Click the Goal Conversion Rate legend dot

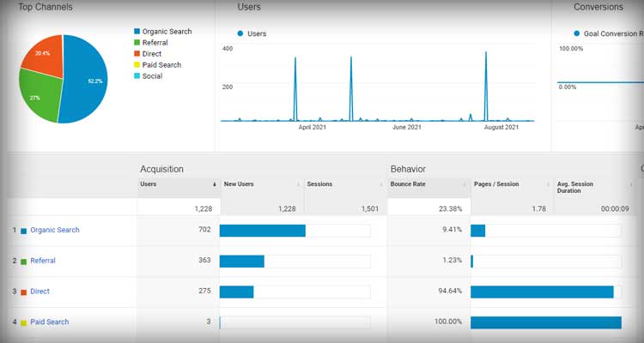pyautogui.click(x=577, y=33)
